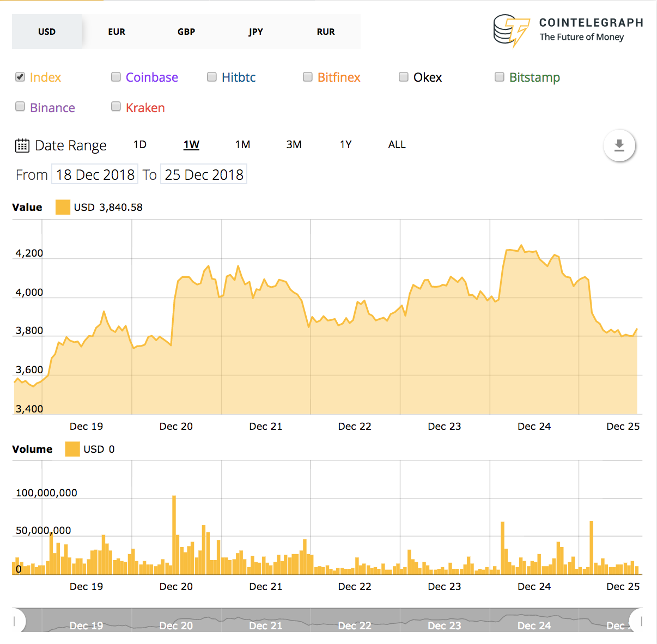
Task: Switch to the EUR currency tab
Action: pos(117,32)
